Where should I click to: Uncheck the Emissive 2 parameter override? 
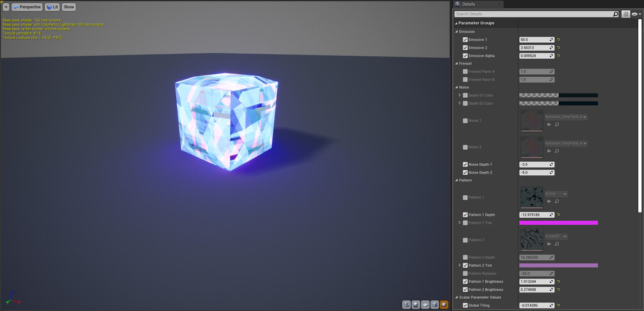pos(465,47)
